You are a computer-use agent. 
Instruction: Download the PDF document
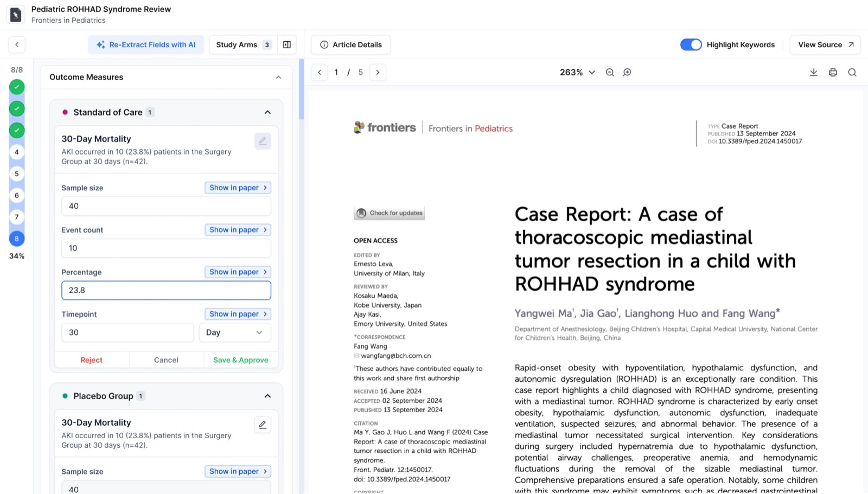814,72
